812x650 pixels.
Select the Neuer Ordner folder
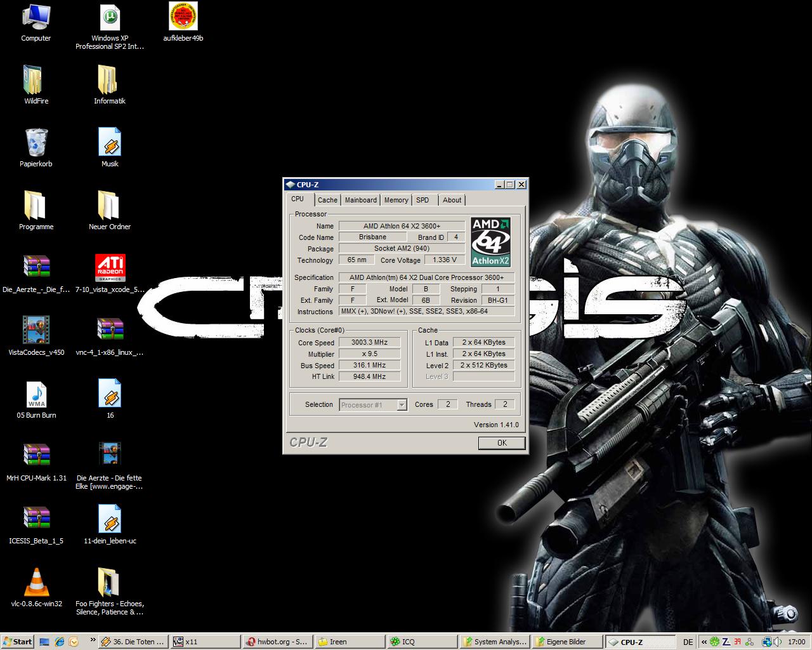(x=110, y=211)
